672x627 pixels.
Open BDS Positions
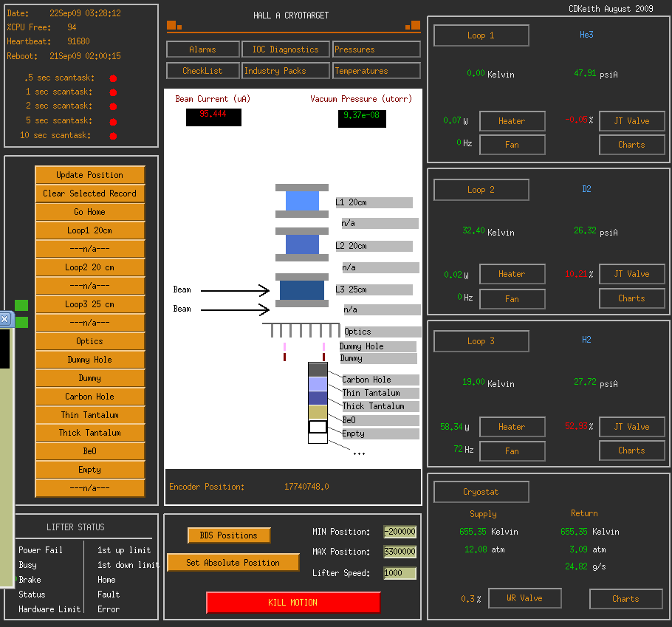[229, 535]
